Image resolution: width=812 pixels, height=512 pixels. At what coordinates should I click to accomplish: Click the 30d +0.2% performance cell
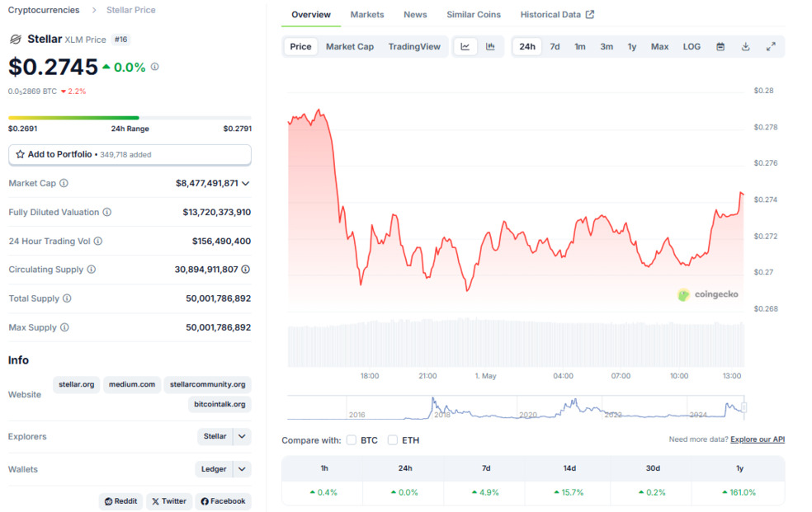[652, 492]
